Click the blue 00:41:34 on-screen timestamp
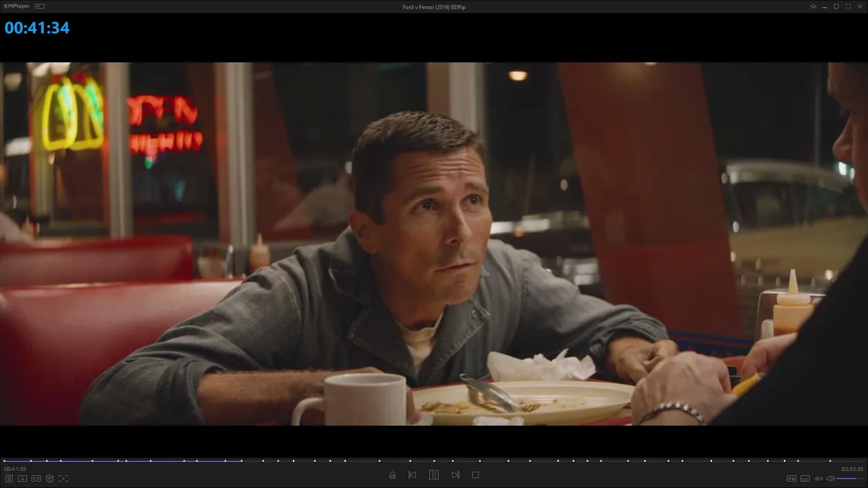This screenshot has height=488, width=868. (37, 28)
